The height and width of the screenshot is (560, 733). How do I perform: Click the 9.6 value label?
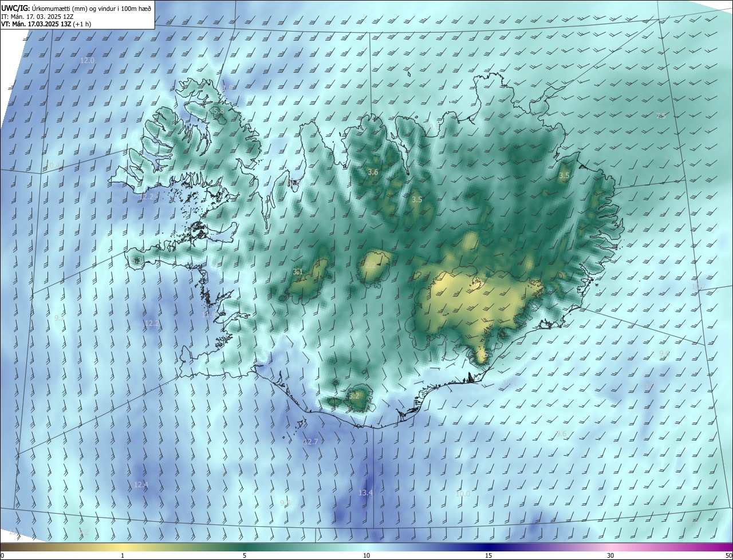pos(561,434)
